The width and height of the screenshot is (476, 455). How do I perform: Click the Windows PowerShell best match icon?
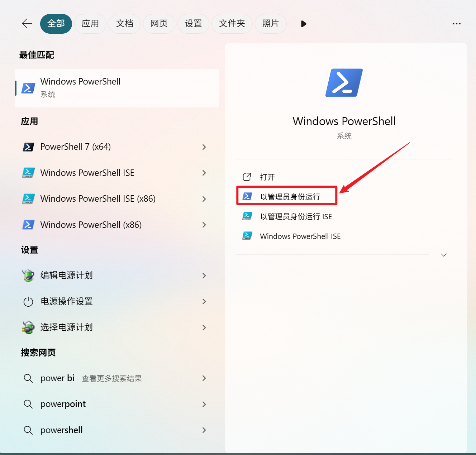pyautogui.click(x=28, y=88)
